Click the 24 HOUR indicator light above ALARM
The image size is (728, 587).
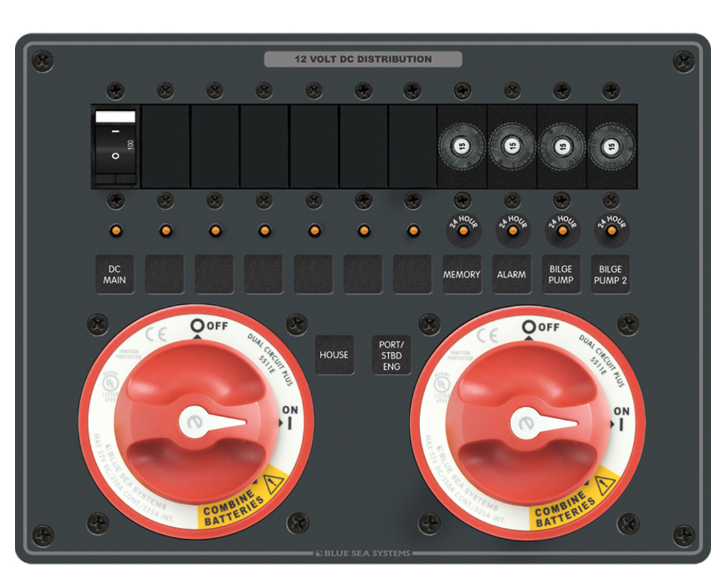512,230
